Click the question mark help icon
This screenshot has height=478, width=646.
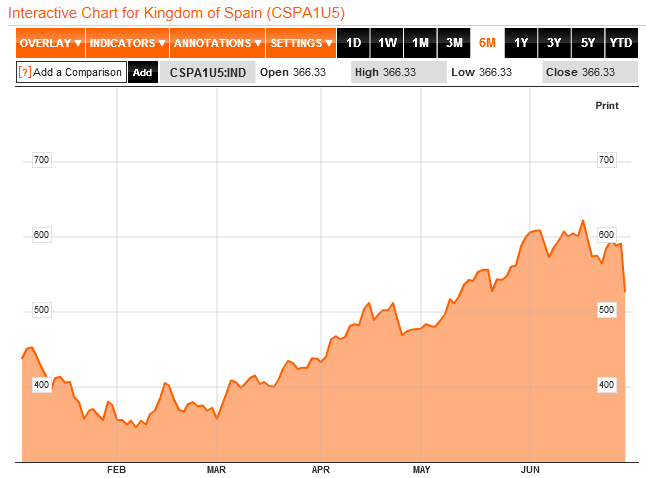25,72
